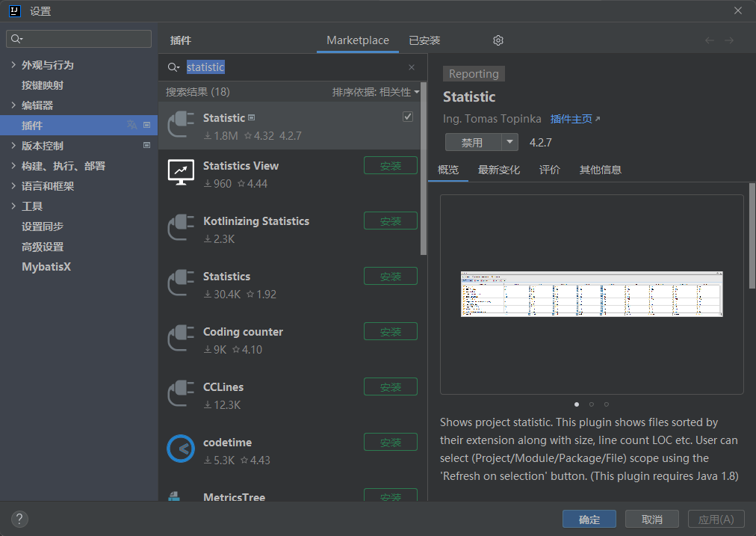Install the Kotlinizing Statistics plugin
This screenshot has height=536, width=756.
pos(391,221)
